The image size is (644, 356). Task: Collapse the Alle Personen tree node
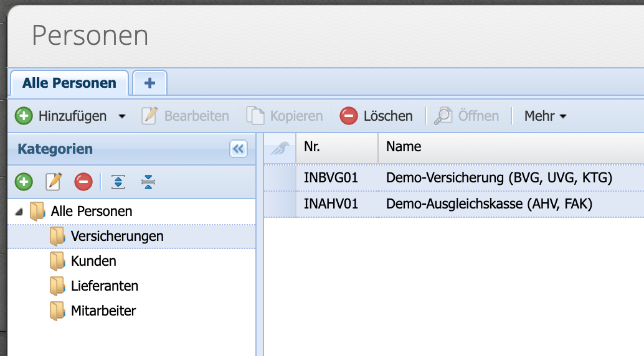tap(18, 212)
